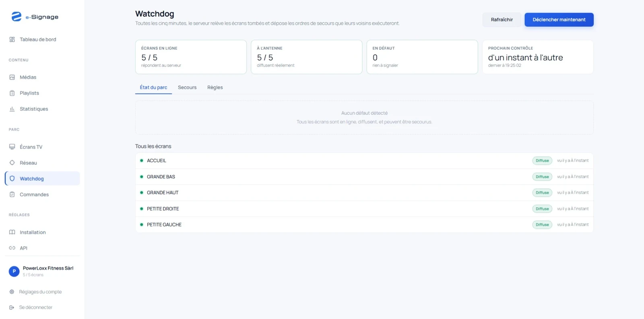Click the API link icon
The width and height of the screenshot is (644, 319).
(x=12, y=248)
